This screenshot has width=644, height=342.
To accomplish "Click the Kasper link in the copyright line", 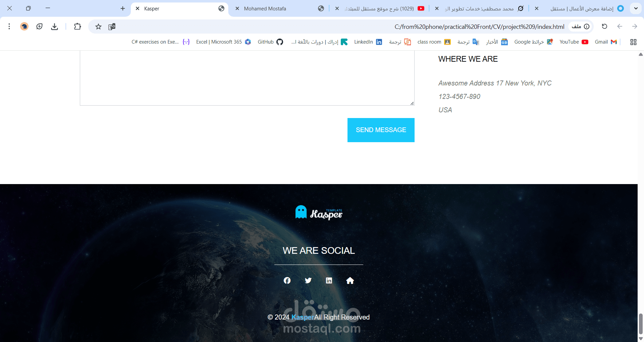I will [x=303, y=317].
